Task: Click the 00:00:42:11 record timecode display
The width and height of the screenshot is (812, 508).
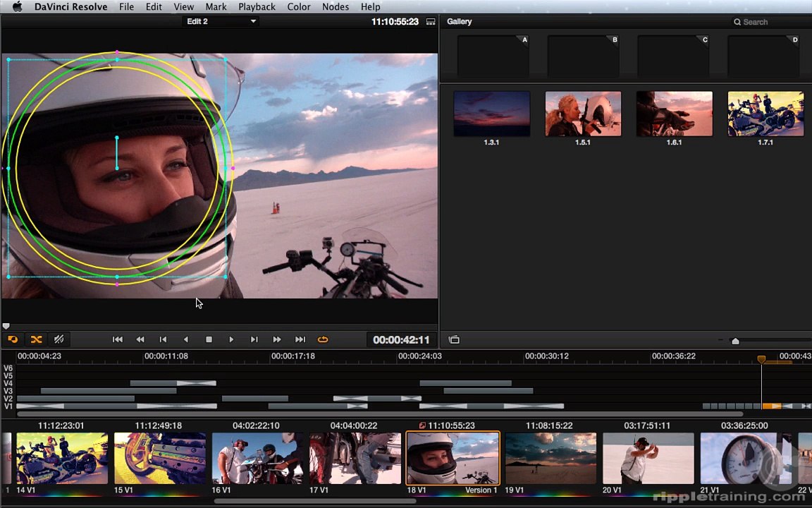Action: pyautogui.click(x=401, y=340)
